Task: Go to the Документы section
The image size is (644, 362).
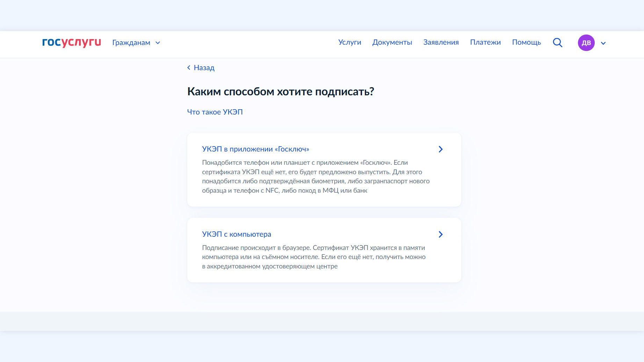Action: [x=392, y=42]
